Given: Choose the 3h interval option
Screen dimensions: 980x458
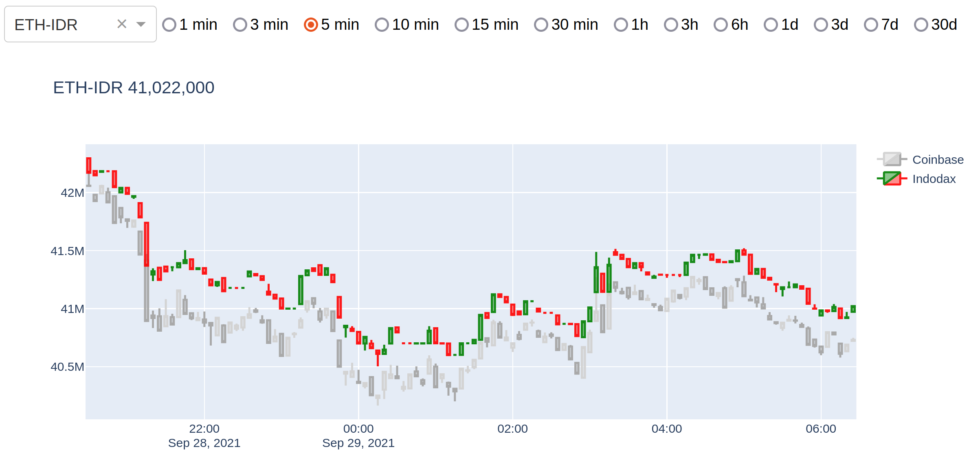Looking at the screenshot, I should point(671,25).
